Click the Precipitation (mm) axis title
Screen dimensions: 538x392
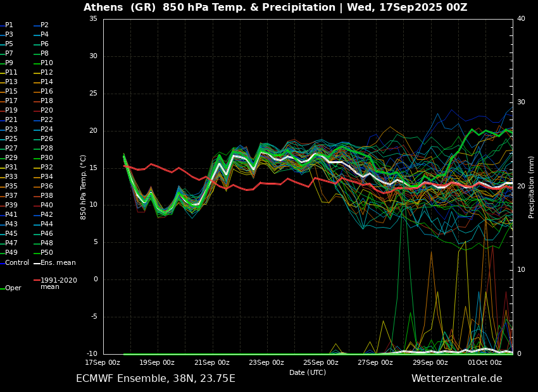(532, 187)
